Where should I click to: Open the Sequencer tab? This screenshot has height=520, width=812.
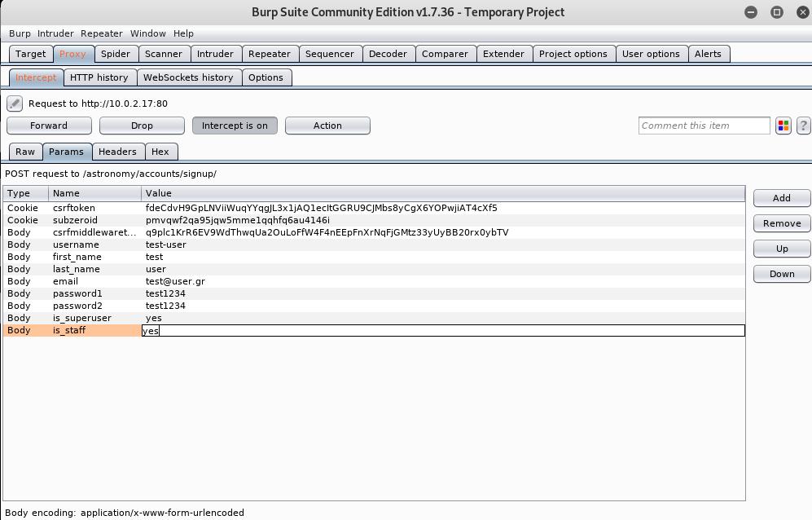(329, 54)
